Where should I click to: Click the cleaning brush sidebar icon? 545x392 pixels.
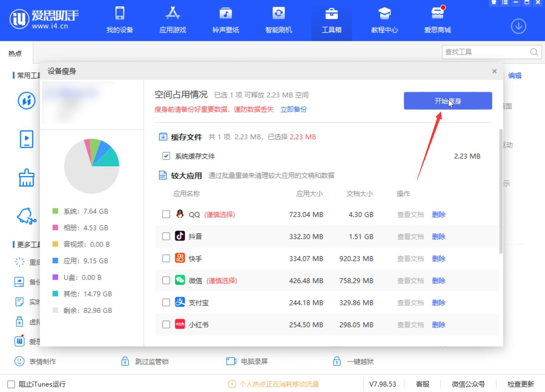point(26,178)
